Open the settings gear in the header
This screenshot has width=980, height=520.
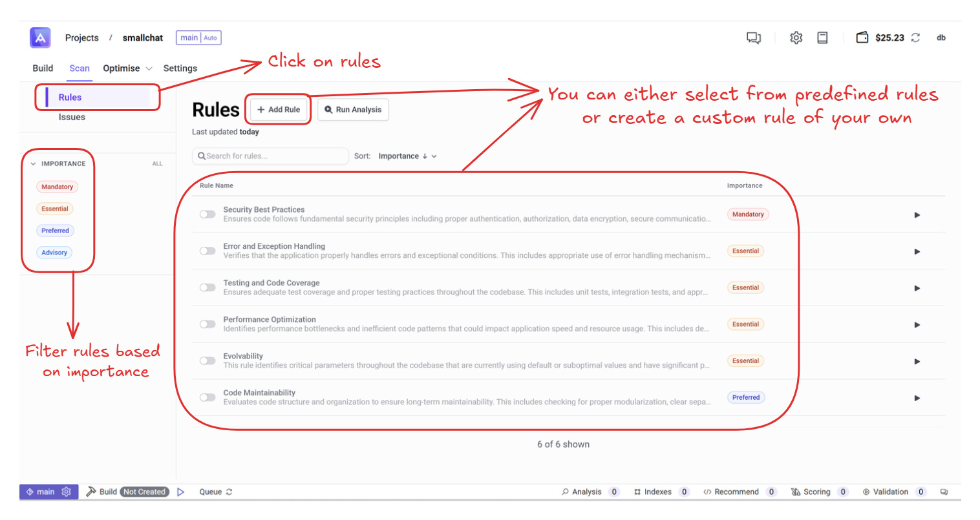pos(796,38)
